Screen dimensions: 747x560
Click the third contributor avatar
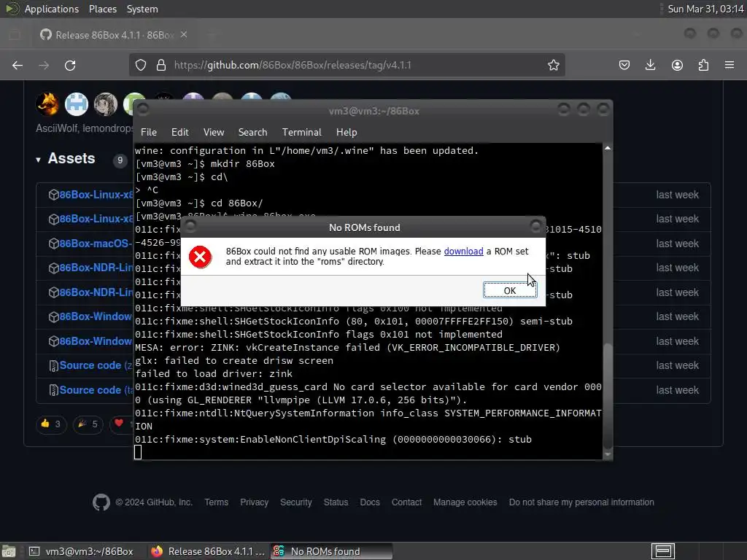(106, 104)
